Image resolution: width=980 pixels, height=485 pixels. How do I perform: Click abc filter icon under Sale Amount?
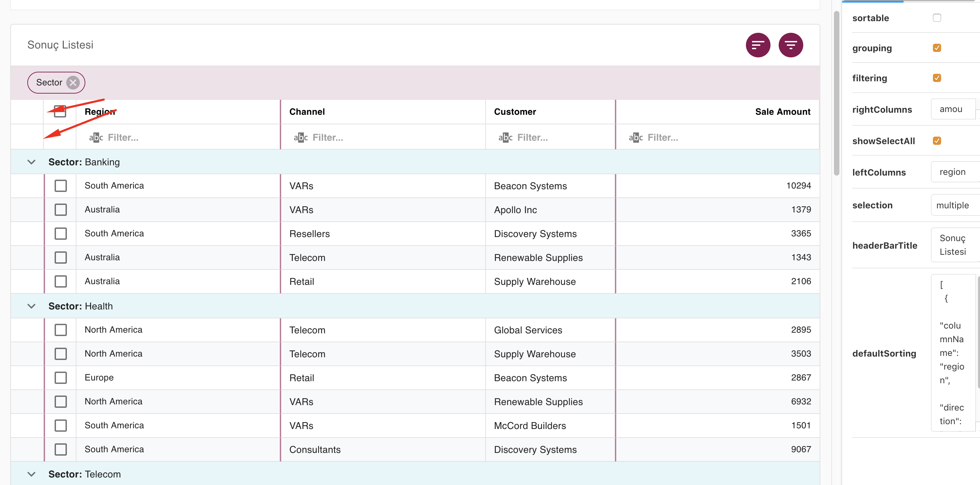click(x=635, y=137)
